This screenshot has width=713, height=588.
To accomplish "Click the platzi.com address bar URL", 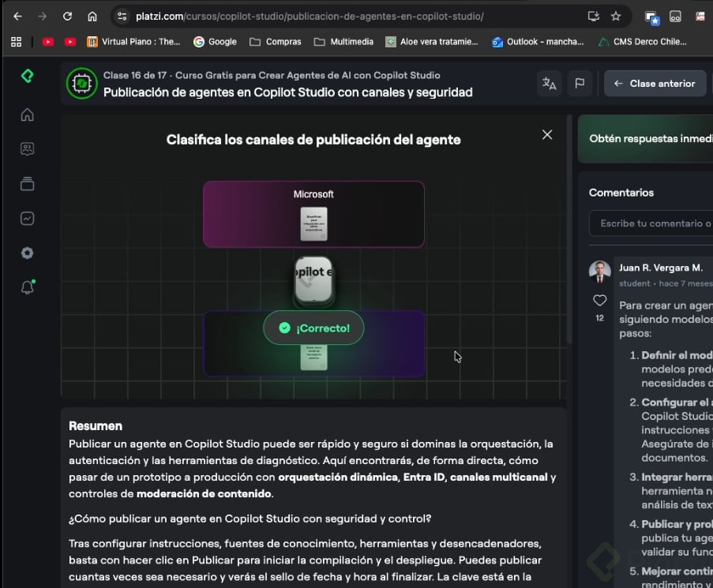I will pyautogui.click(x=310, y=17).
